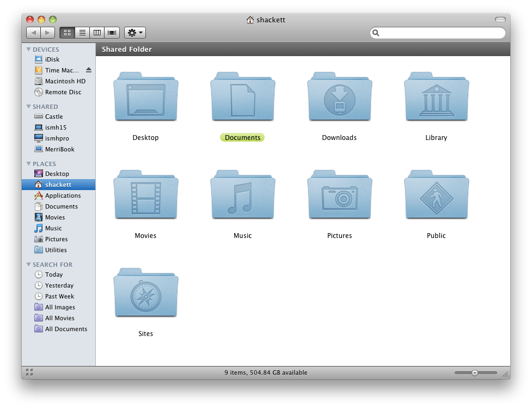Select the Pictures folder icon
Viewport: 532px width, 409px height.
pos(339,195)
